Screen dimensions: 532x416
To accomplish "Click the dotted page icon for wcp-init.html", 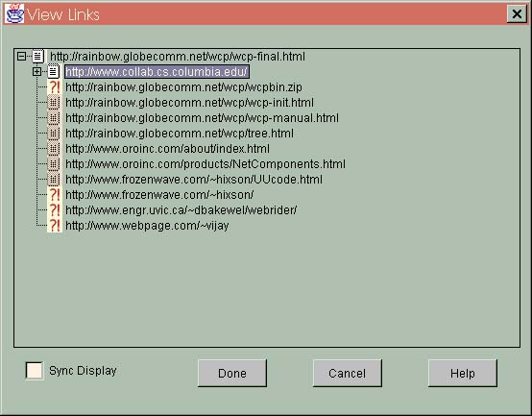I will click(54, 103).
